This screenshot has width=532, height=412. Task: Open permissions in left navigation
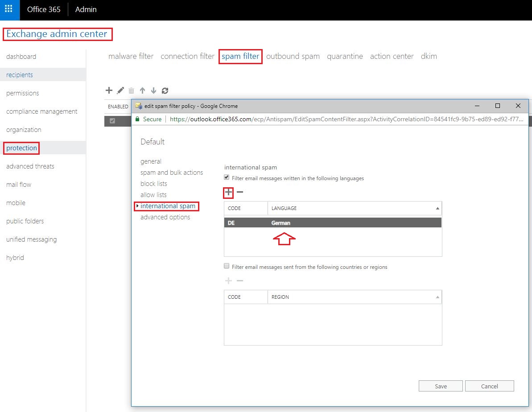tap(22, 93)
